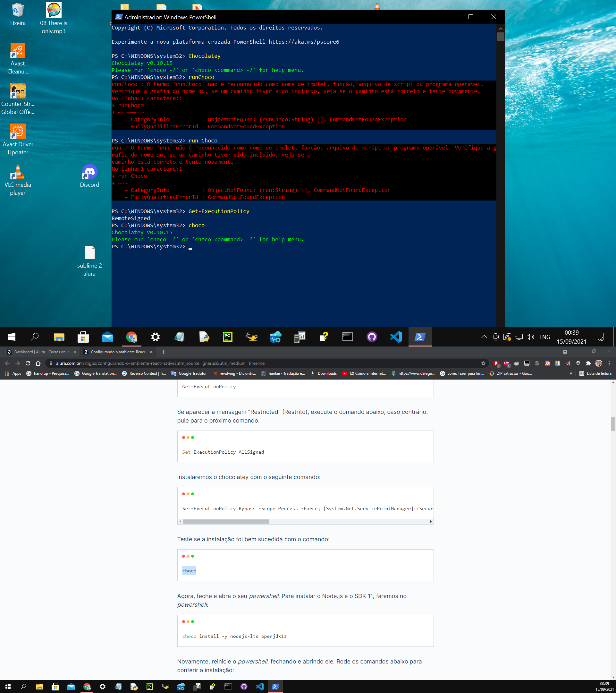
Task: Switch to Chrome on taskbar under PowerShell window
Action: point(131,337)
